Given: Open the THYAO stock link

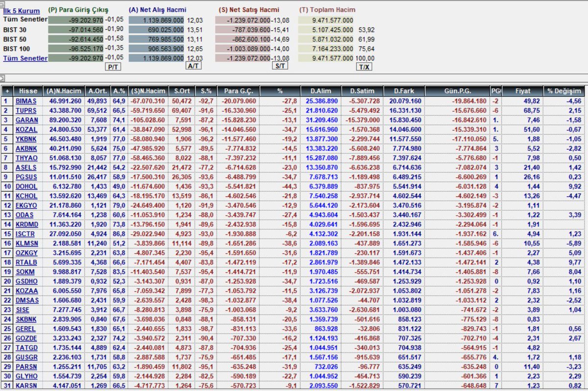Looking at the screenshot, I should [x=26, y=157].
